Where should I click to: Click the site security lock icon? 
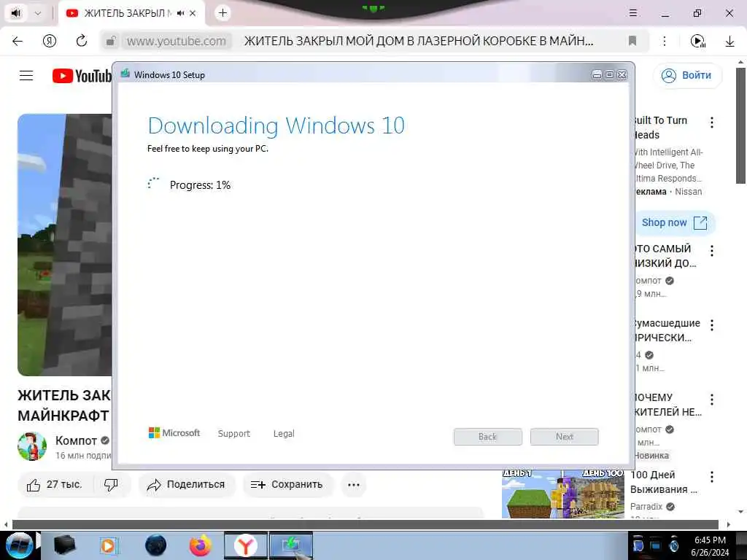click(x=110, y=41)
